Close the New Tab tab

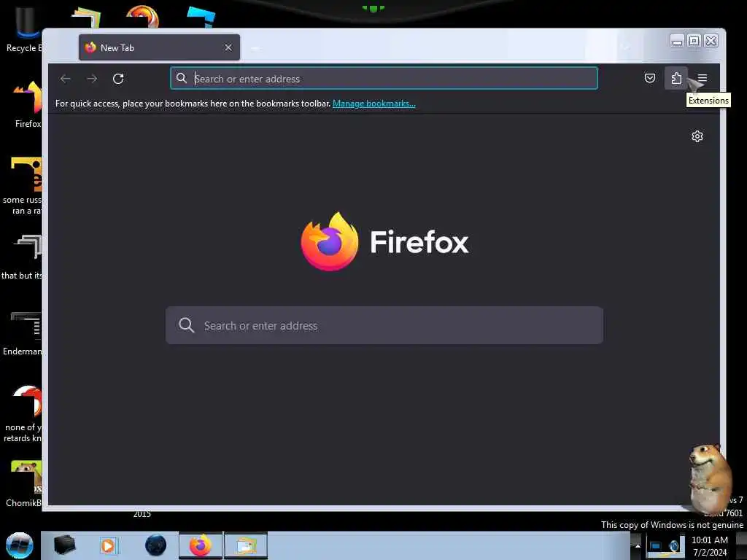tap(228, 47)
